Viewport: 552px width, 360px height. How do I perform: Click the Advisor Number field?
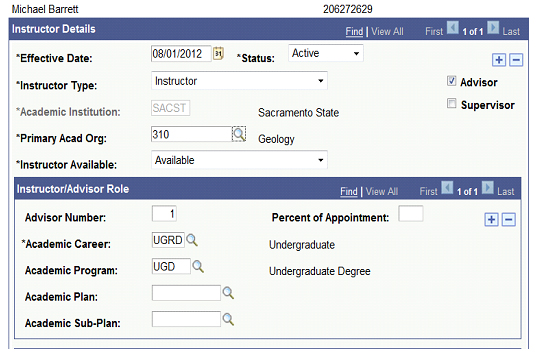click(x=164, y=214)
